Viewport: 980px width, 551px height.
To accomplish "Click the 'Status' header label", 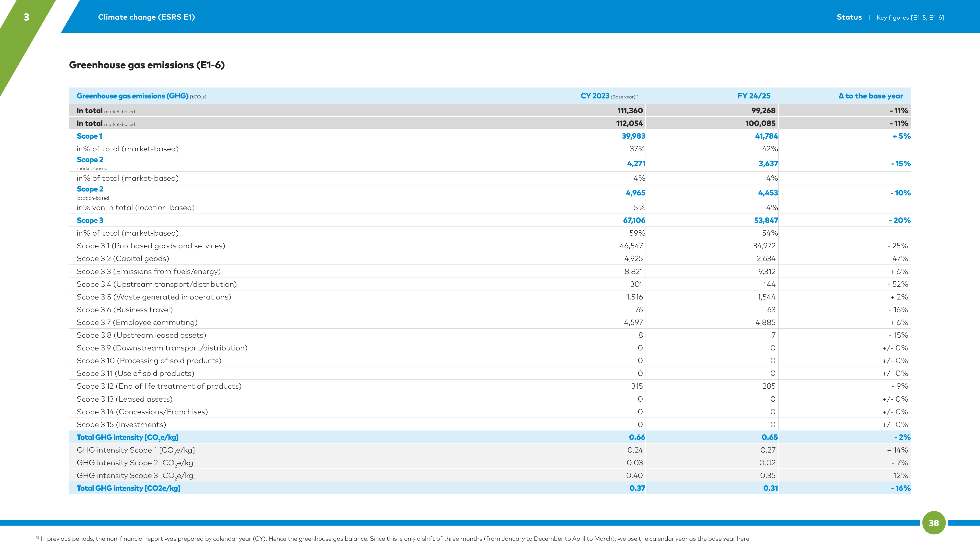I will click(x=849, y=17).
